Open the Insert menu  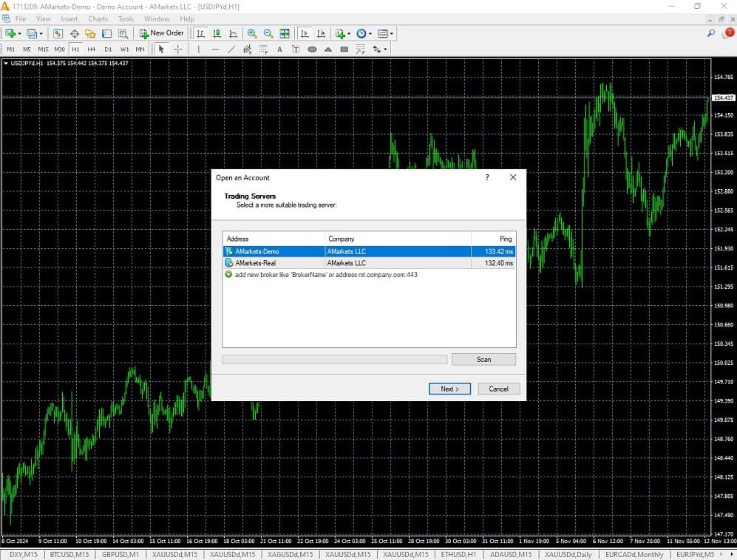click(69, 18)
